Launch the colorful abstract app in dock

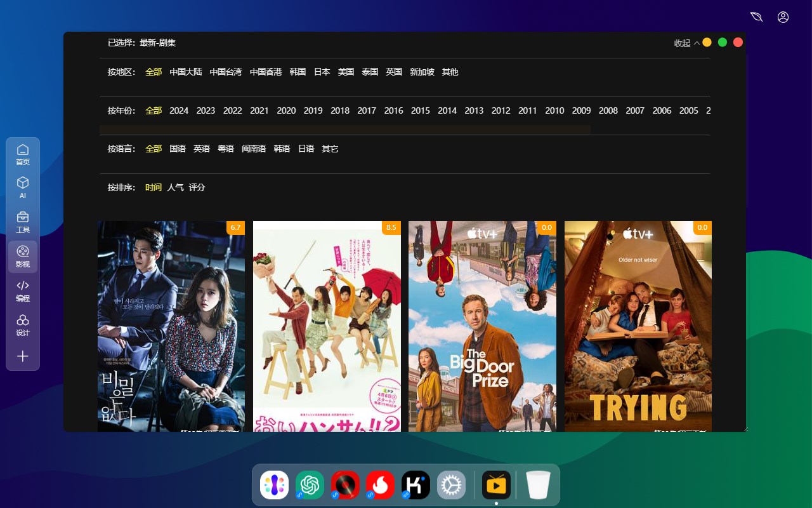coord(275,485)
